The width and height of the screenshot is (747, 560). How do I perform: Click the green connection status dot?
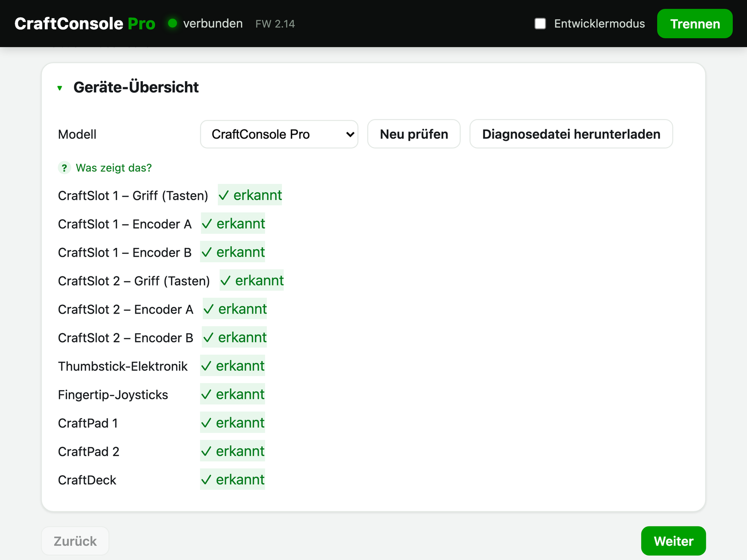click(x=172, y=23)
